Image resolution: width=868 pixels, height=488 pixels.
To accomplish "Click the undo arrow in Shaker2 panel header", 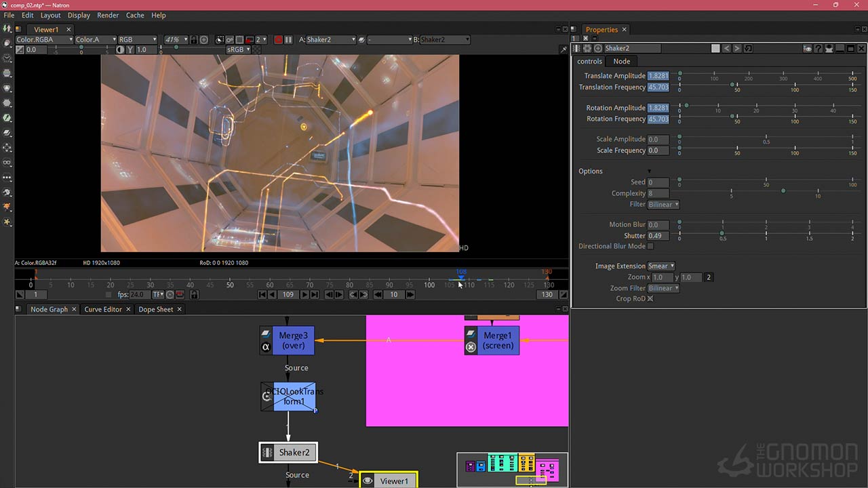I will 726,49.
